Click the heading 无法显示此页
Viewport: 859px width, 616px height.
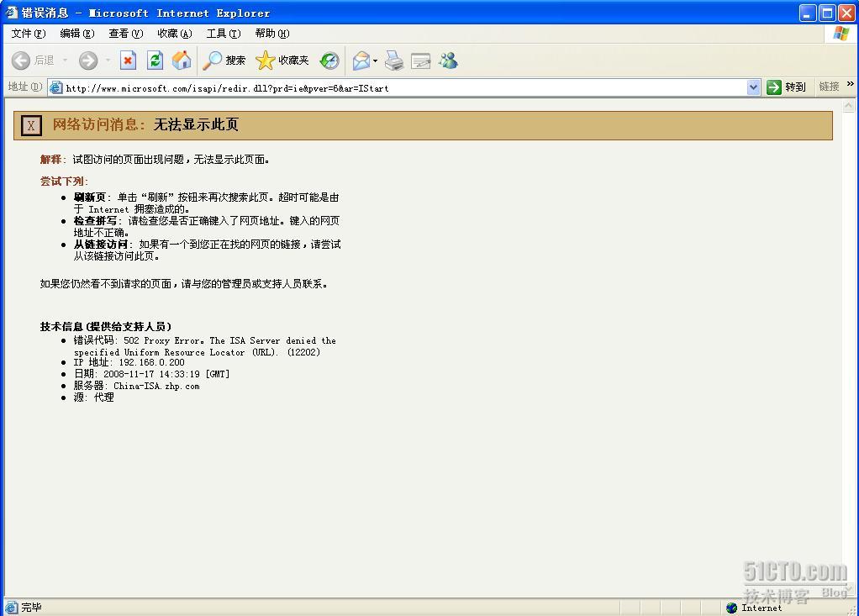pos(196,124)
